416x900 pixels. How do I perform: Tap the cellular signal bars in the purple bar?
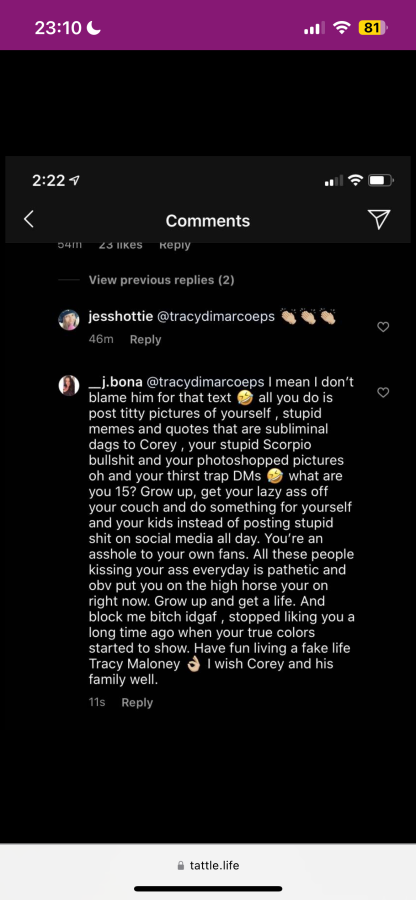tap(314, 28)
